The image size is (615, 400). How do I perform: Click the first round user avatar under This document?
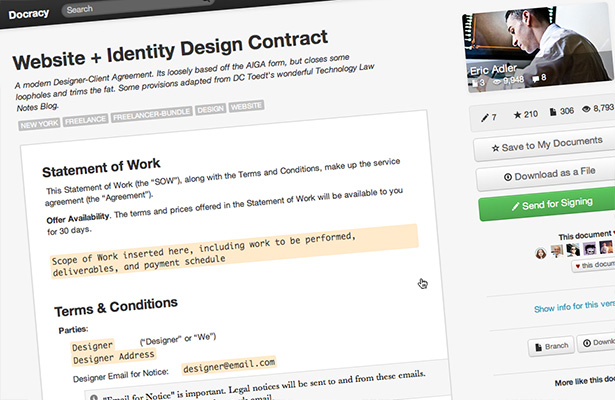pos(540,253)
